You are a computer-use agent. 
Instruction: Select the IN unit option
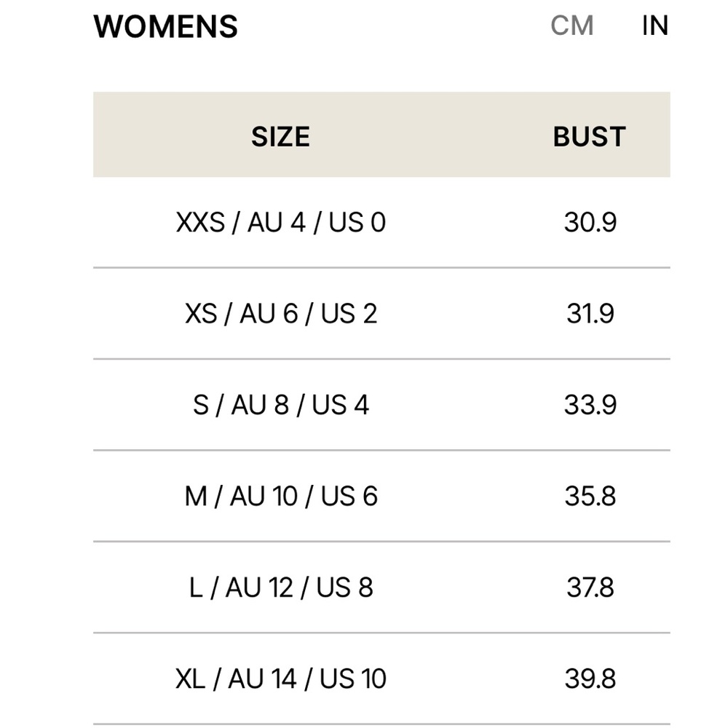click(654, 25)
